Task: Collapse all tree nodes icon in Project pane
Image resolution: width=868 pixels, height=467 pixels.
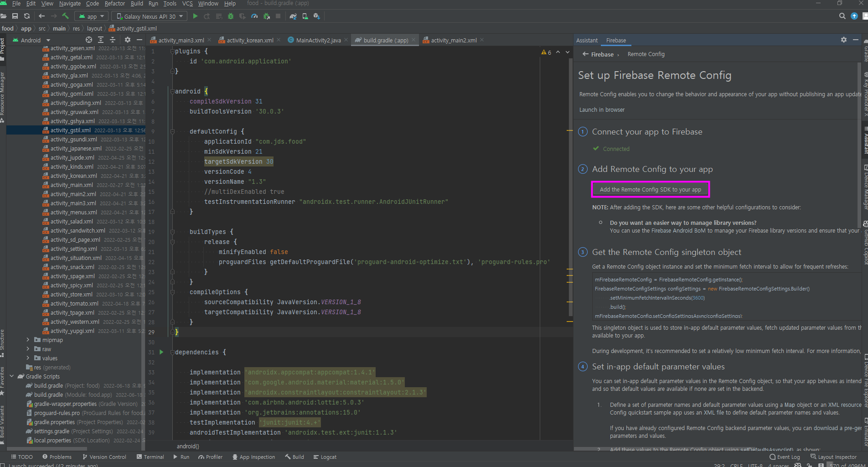Action: (113, 40)
